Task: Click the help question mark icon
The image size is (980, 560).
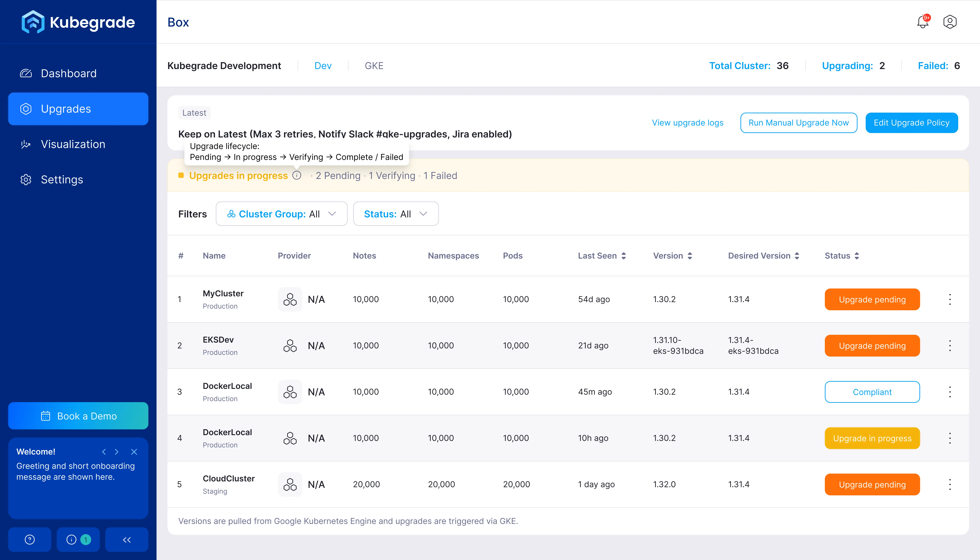Action: tap(30, 540)
